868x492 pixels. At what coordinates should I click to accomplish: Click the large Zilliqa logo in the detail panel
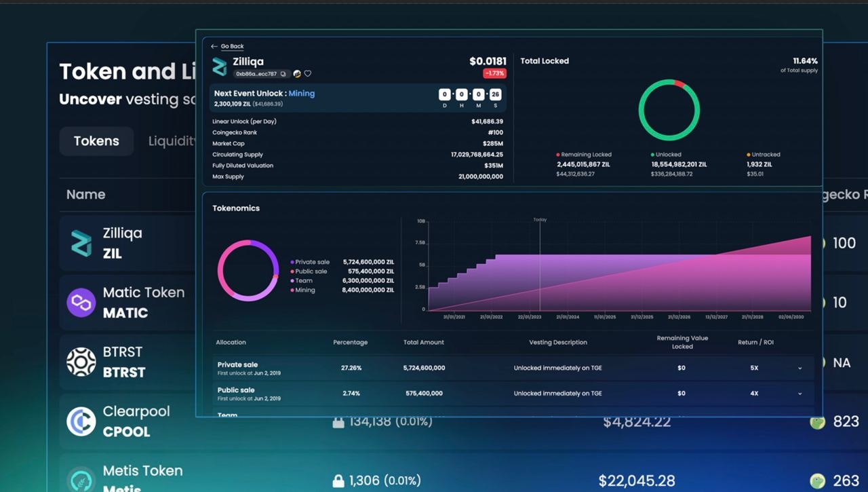[220, 67]
